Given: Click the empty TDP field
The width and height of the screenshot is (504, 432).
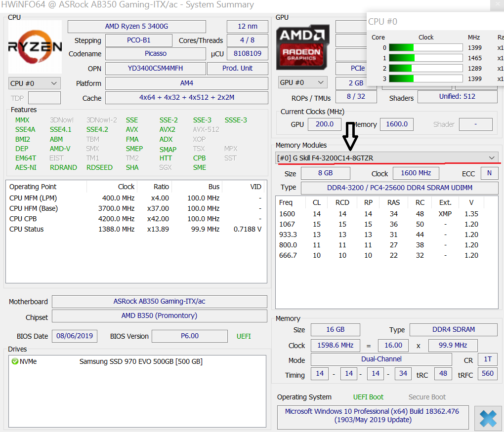Looking at the screenshot, I should (x=44, y=98).
